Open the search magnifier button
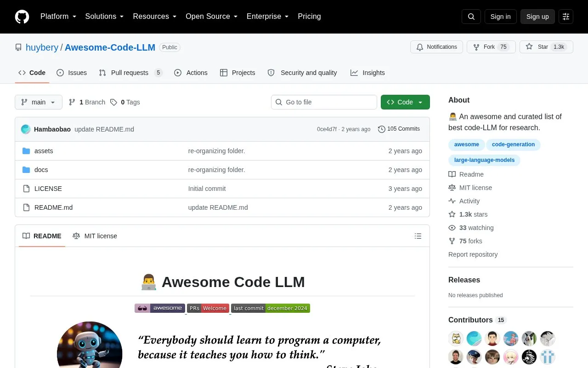The width and height of the screenshot is (588, 368). tap(471, 17)
